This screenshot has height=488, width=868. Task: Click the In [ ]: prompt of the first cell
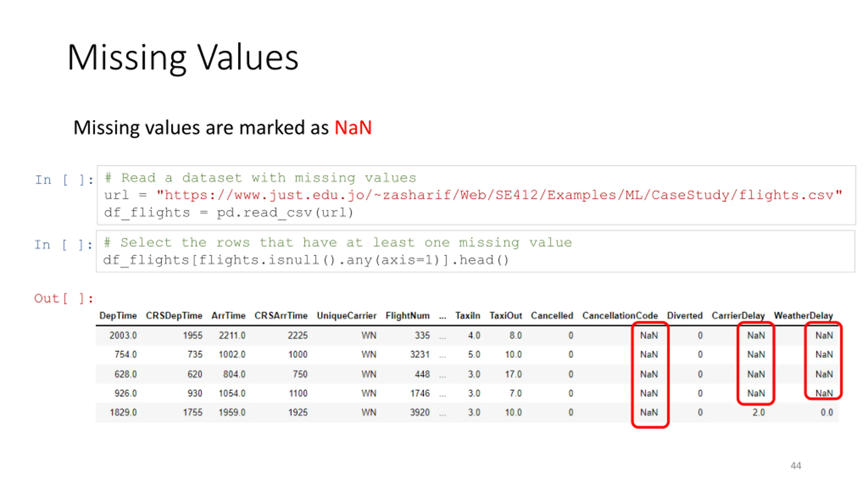coord(64,180)
